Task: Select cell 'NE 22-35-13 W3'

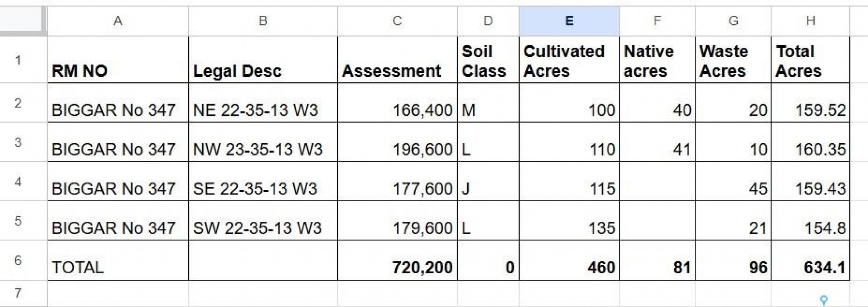Action: coord(263,103)
